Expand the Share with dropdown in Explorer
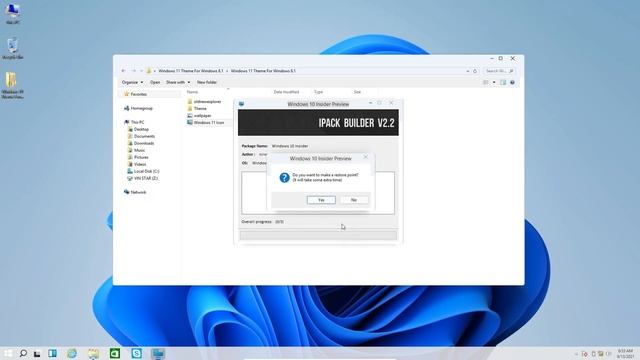The width and height of the screenshot is (640, 360). point(178,82)
